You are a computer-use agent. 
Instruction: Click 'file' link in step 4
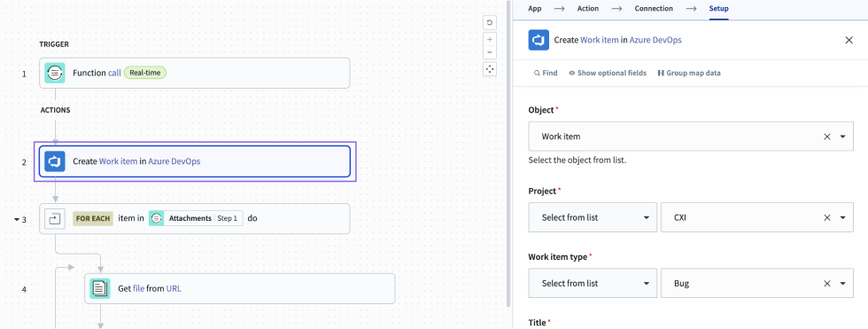pyautogui.click(x=138, y=288)
